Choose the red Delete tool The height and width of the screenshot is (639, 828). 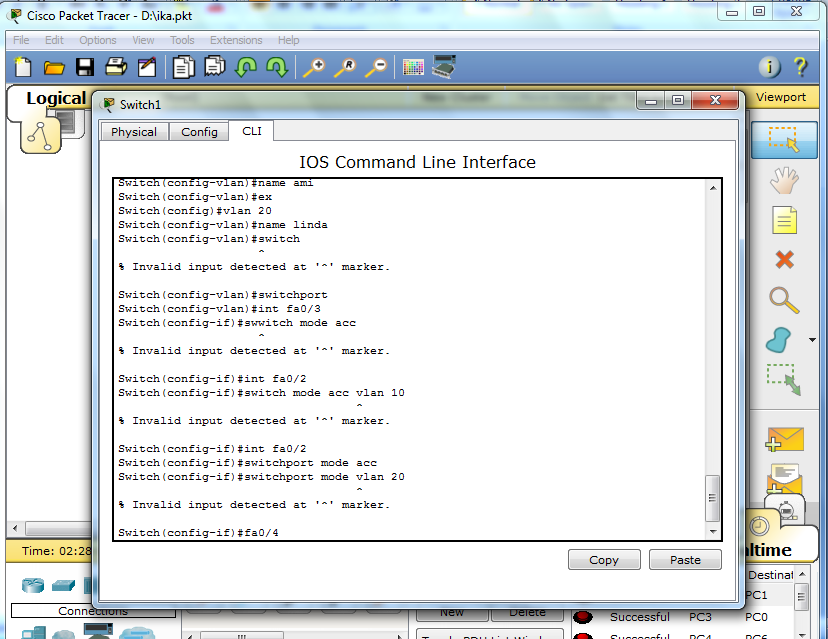click(784, 259)
